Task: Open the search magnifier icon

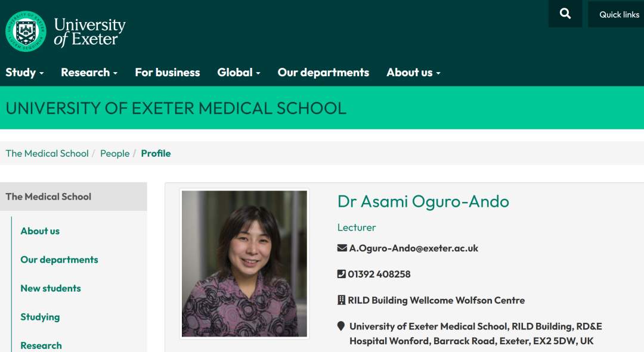Action: 565,14
